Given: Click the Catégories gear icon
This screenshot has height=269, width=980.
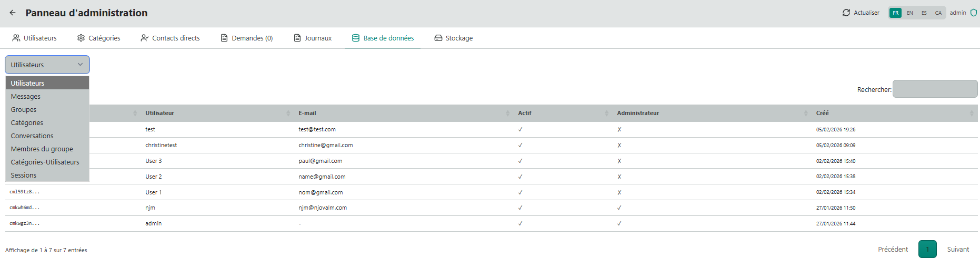Looking at the screenshot, I should point(81,38).
